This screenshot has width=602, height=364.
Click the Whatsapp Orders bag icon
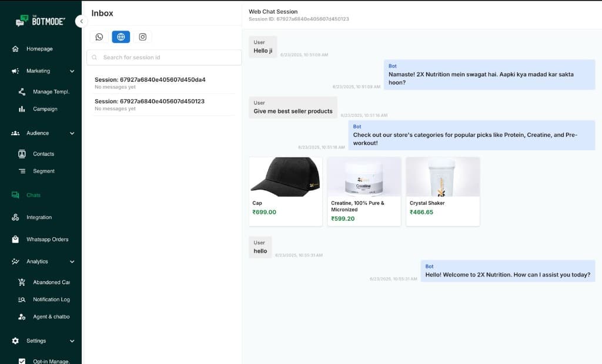[16, 239]
